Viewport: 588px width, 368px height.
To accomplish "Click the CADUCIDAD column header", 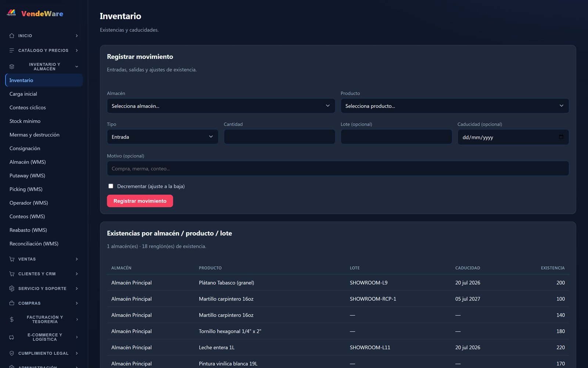I will coord(467,268).
